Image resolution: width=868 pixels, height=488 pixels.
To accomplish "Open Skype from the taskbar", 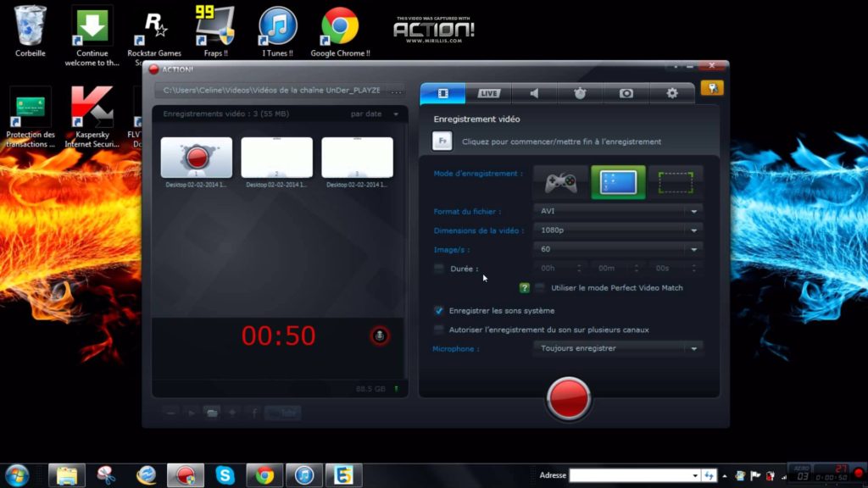I will point(225,475).
